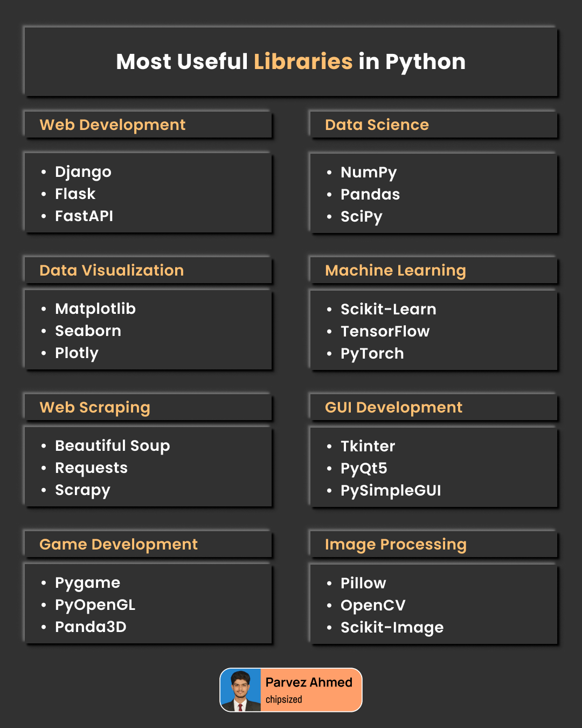The image size is (582, 728).
Task: Click Django in the list
Action: click(83, 172)
